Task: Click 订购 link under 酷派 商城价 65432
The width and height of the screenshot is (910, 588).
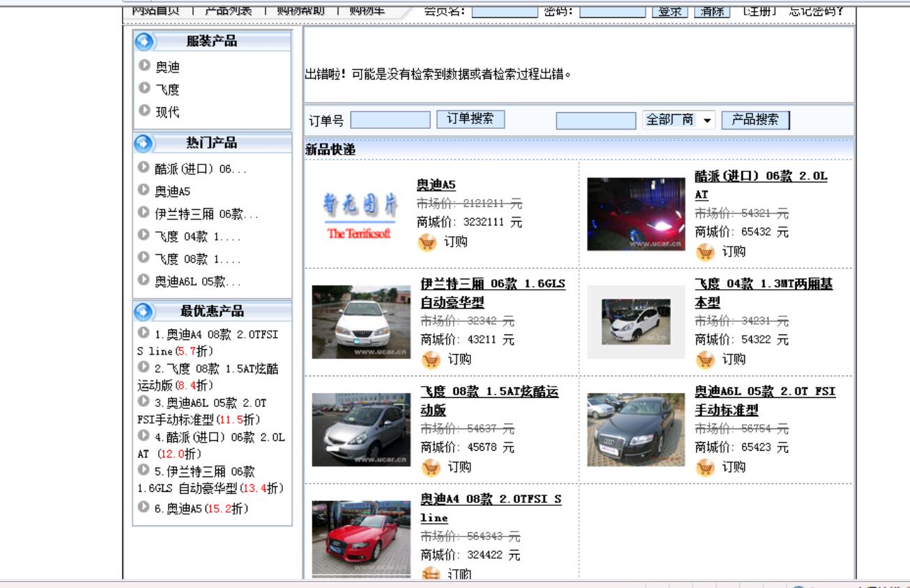Action: click(734, 252)
